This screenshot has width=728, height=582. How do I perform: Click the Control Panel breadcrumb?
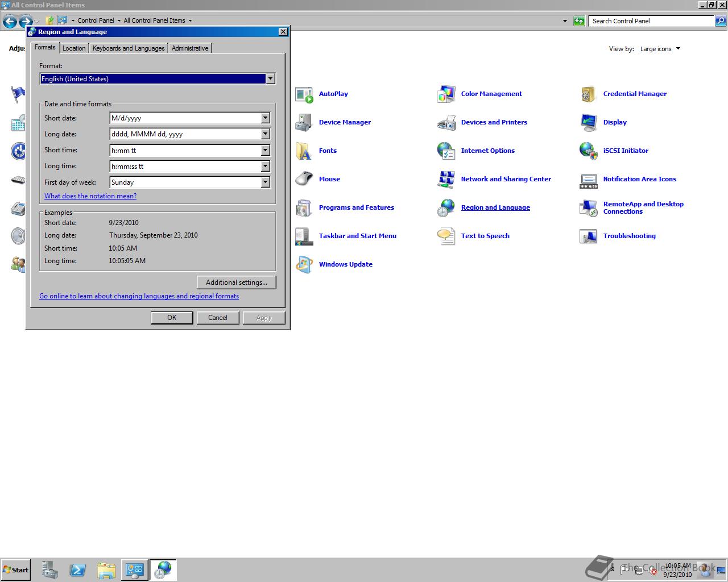[96, 21]
